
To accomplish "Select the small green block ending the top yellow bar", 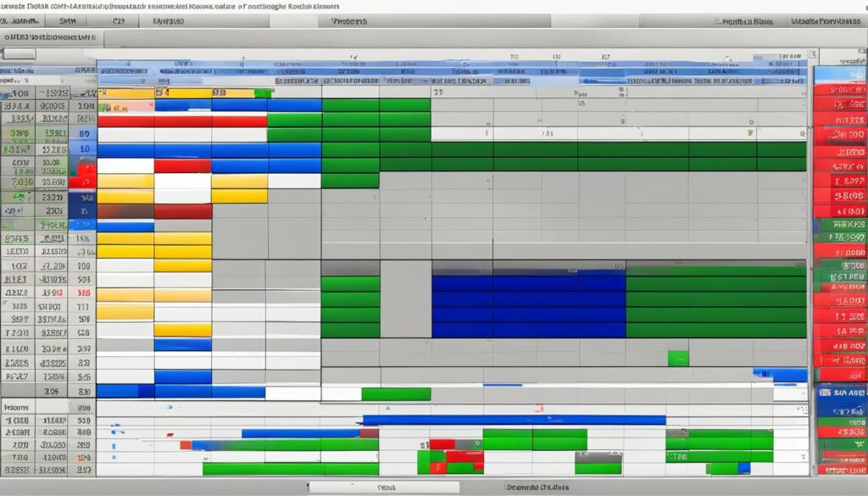I will point(263,93).
